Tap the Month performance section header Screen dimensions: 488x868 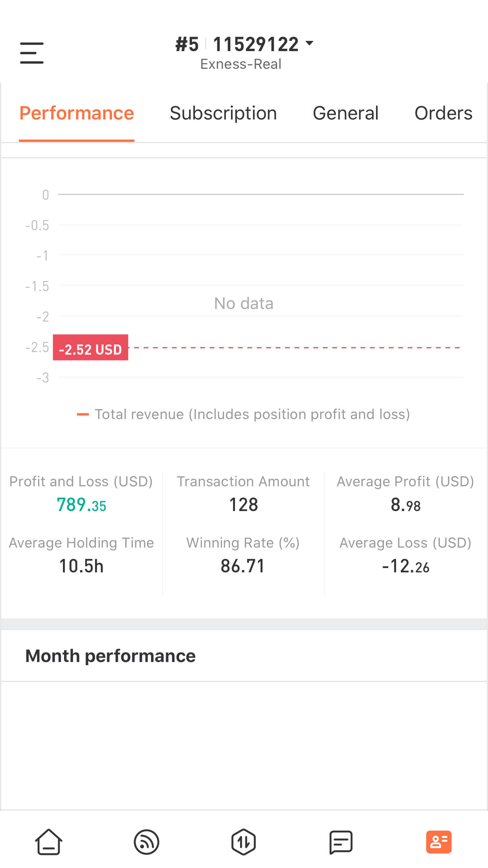pyautogui.click(x=110, y=656)
